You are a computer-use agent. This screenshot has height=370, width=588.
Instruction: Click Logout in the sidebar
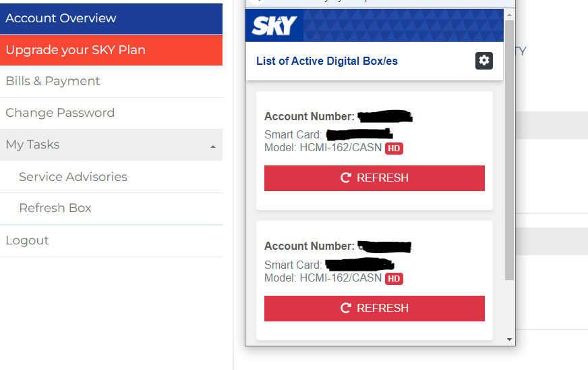click(x=27, y=240)
